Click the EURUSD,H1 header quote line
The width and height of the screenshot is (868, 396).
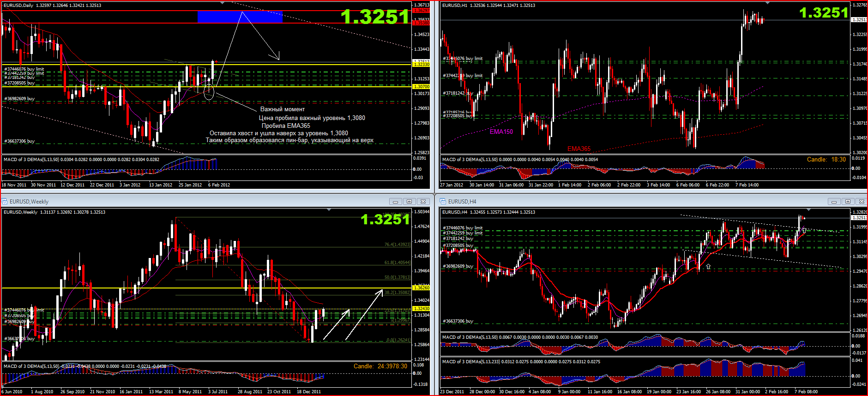point(488,6)
